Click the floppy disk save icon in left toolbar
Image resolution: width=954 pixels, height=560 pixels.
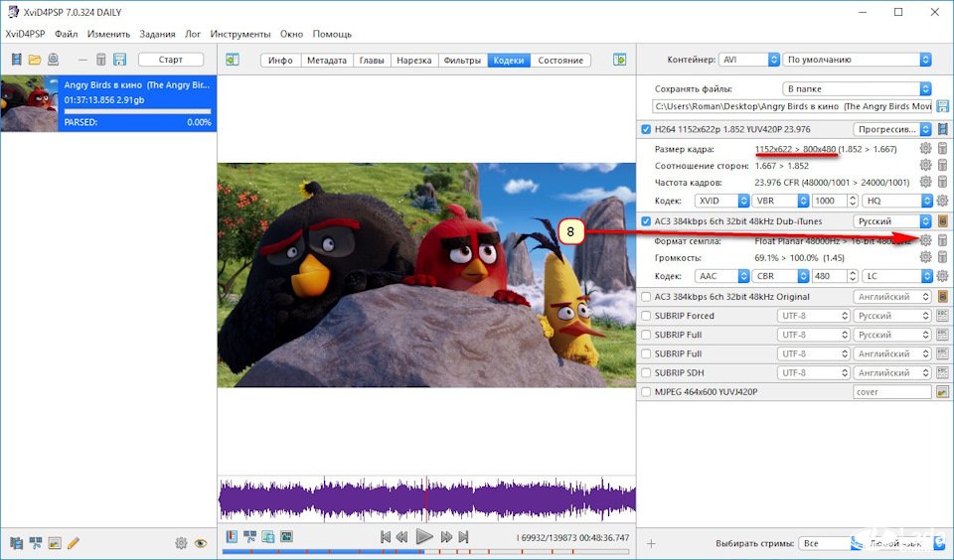[119, 60]
